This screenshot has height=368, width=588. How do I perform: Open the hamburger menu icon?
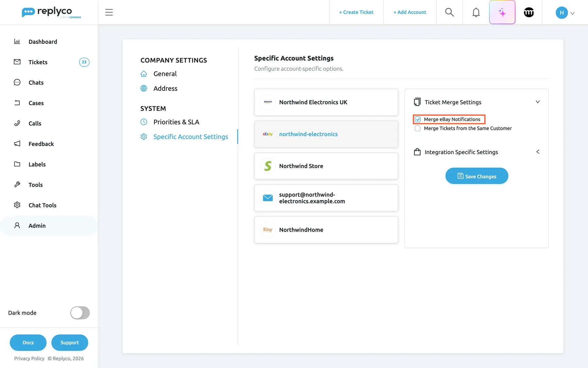coord(109,12)
